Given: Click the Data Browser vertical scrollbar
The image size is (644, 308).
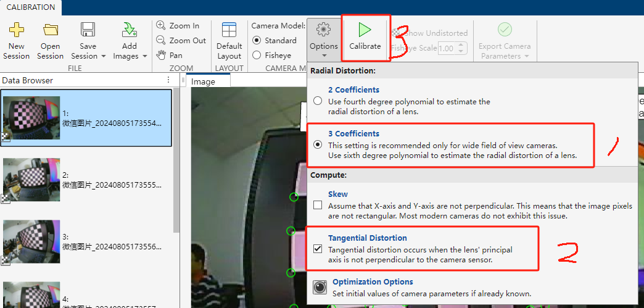Looking at the screenshot, I should point(176,160).
